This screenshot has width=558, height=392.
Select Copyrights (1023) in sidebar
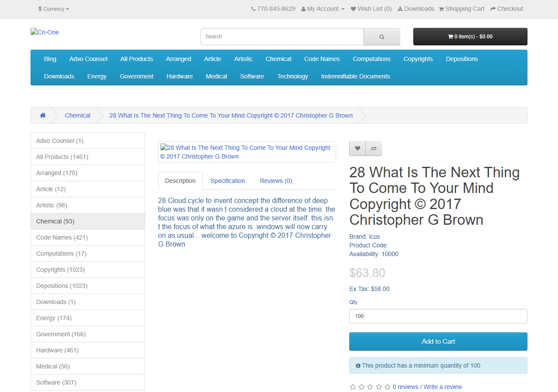pos(88,270)
